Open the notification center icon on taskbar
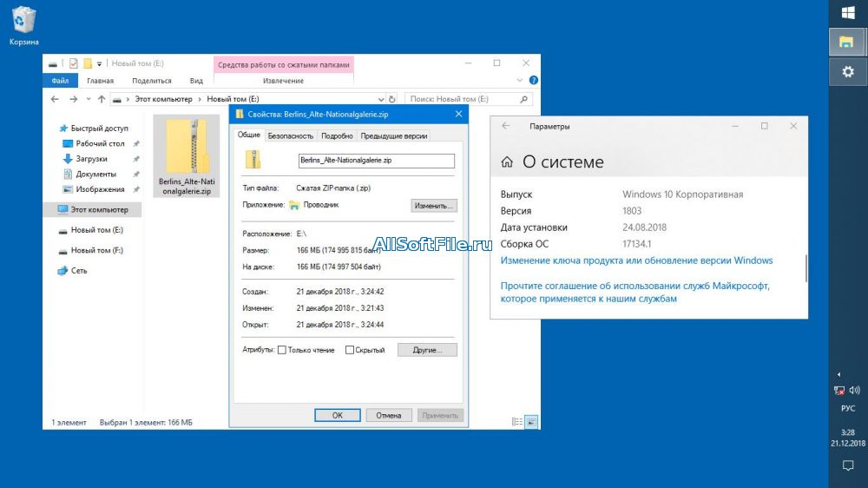This screenshot has width=868, height=488. pos(848,466)
